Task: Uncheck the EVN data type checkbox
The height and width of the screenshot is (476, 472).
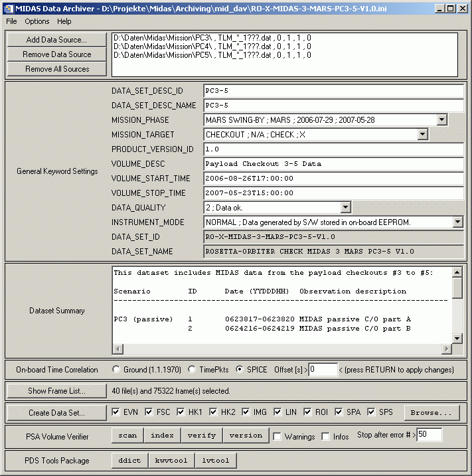Action: point(116,412)
